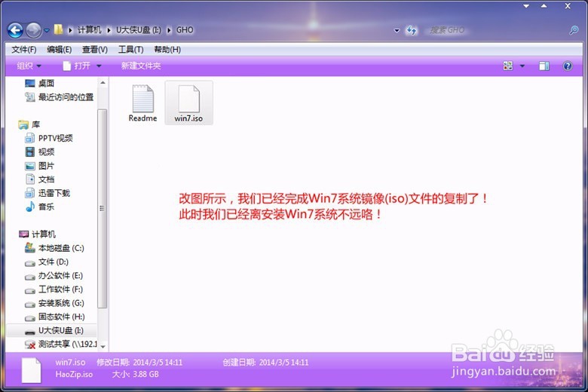This screenshot has width=588, height=392.
Task: Select 测试共享 network drive
Action: click(x=61, y=345)
